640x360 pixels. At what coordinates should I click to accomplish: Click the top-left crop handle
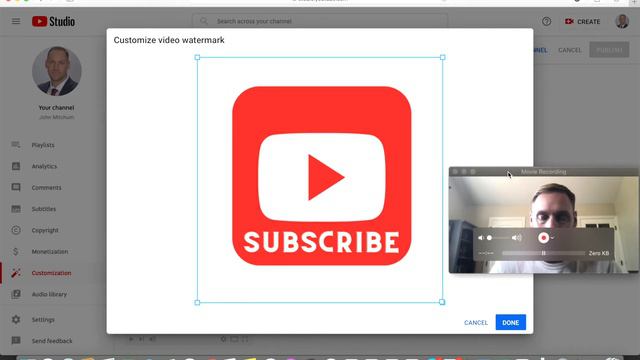coord(197,58)
